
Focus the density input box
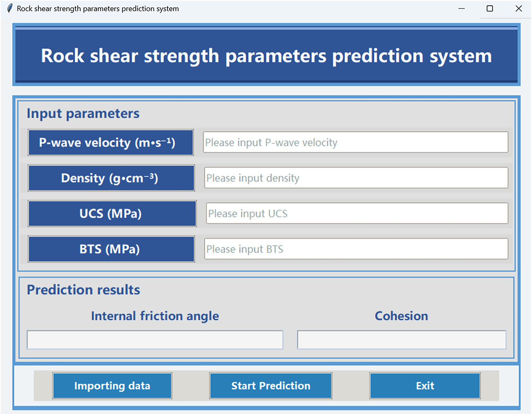tap(356, 178)
